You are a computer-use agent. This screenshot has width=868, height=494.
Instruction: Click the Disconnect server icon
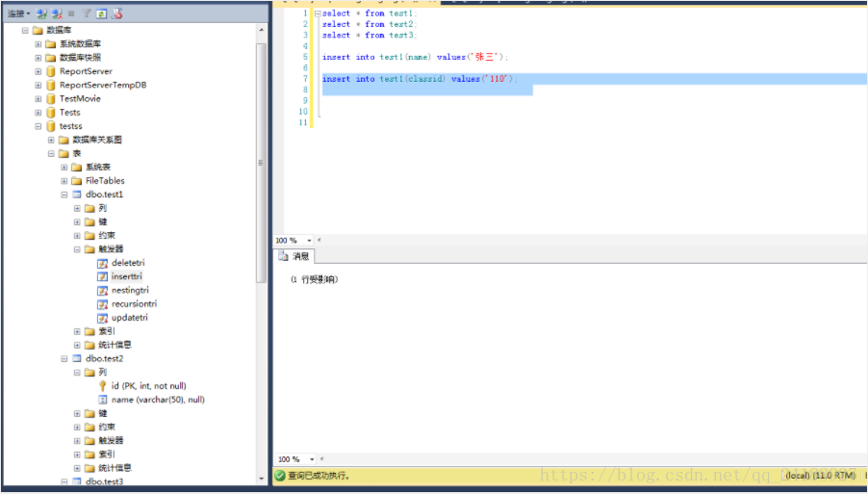[57, 13]
